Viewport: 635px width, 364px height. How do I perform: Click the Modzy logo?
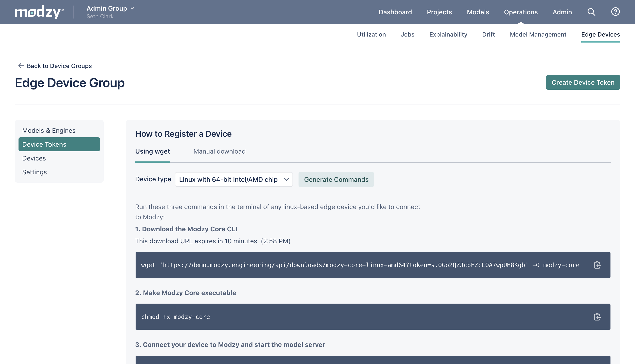click(x=39, y=12)
